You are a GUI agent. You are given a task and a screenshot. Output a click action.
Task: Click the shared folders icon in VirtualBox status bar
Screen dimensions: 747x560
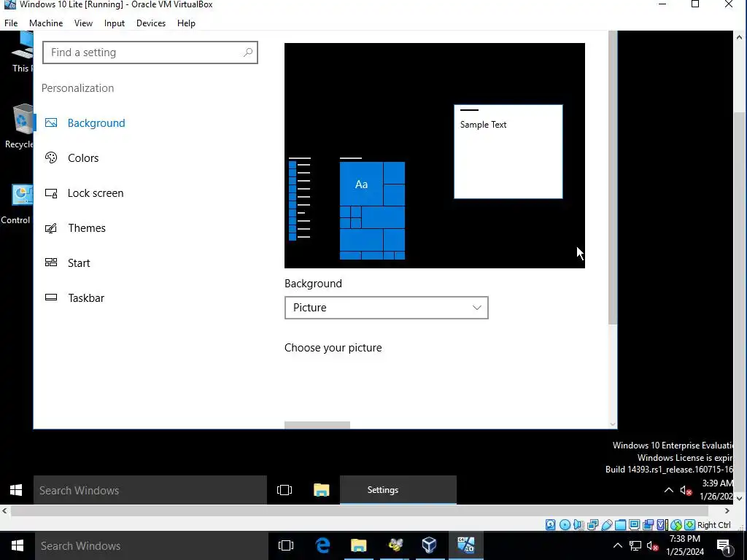[x=620, y=525]
